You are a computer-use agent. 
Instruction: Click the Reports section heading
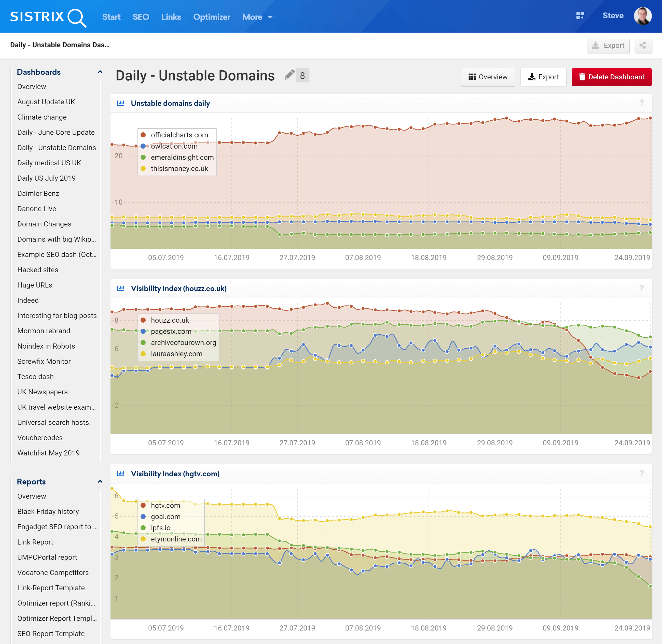(x=31, y=482)
